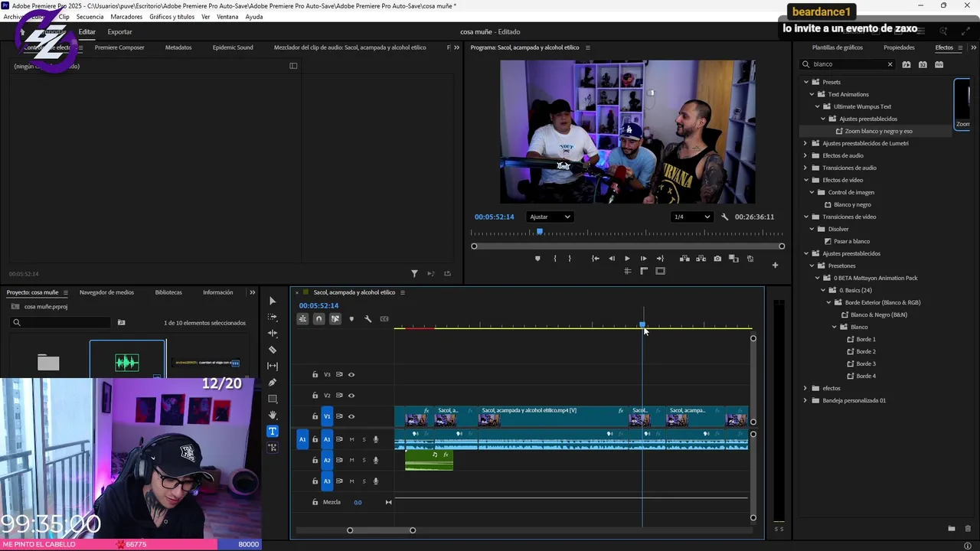Go to Out point
Image resolution: width=980 pixels, height=551 pixels.
coord(660,259)
